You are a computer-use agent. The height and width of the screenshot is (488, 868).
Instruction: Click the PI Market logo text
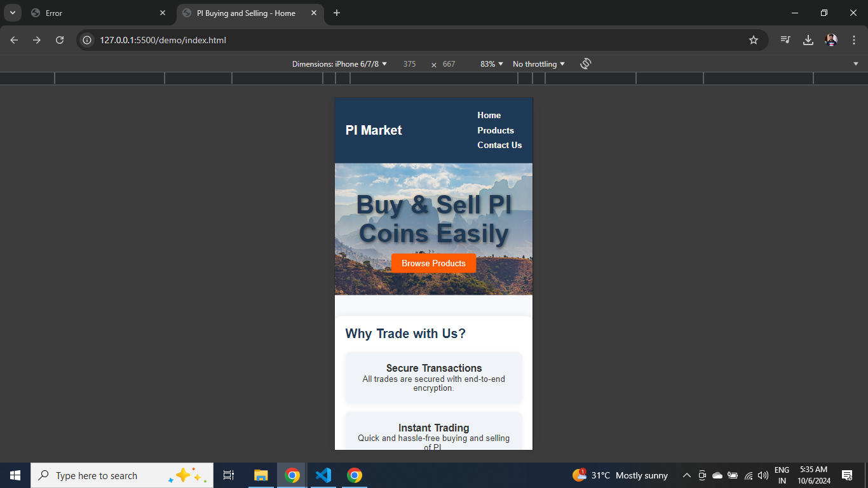coord(374,130)
